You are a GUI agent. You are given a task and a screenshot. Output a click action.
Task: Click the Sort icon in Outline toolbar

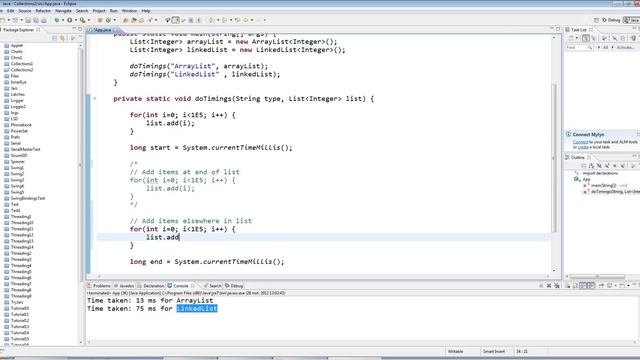pyautogui.click(x=591, y=166)
